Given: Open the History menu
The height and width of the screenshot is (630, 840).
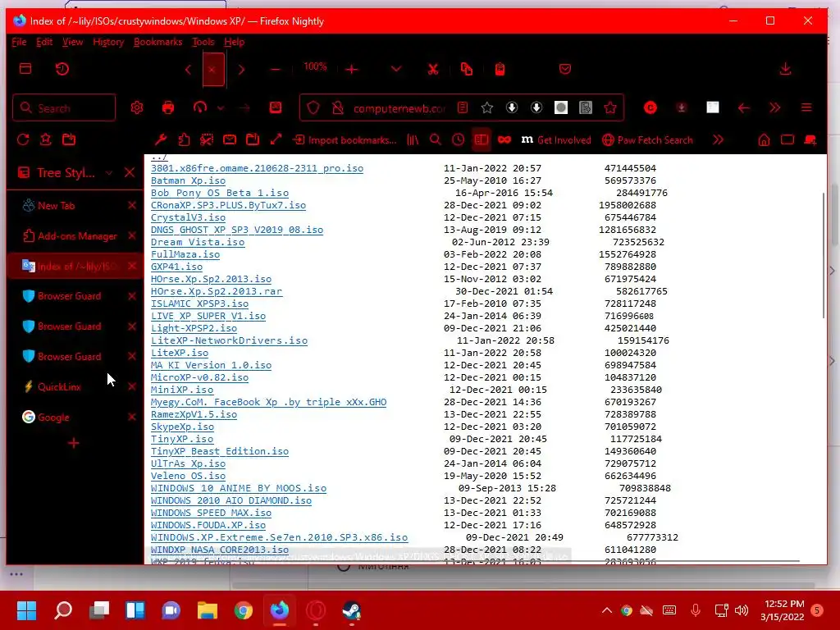Looking at the screenshot, I should click(x=108, y=42).
